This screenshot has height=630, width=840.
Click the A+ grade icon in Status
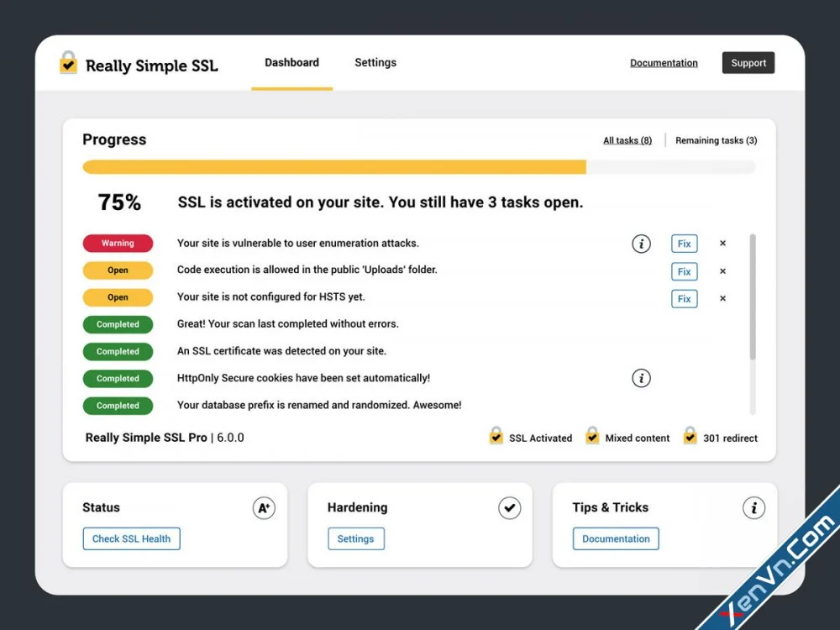(x=264, y=508)
